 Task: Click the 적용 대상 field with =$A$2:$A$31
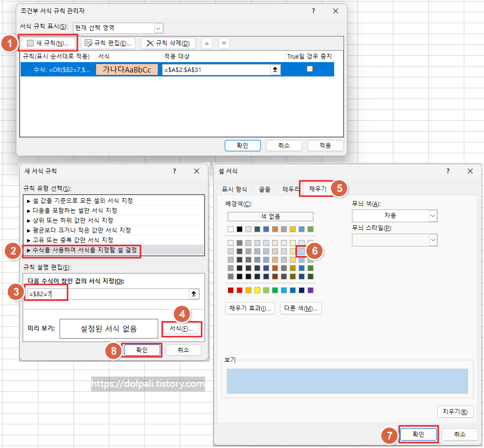point(216,70)
